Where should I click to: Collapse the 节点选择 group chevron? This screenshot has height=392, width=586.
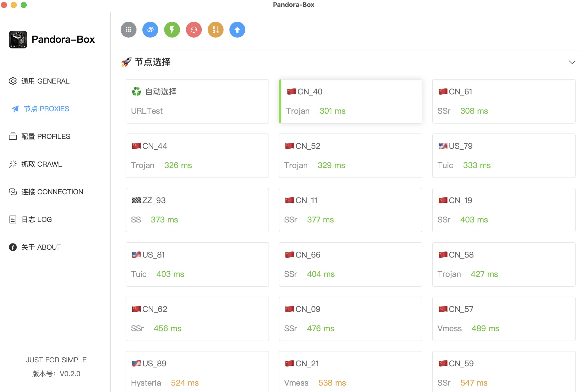[572, 62]
